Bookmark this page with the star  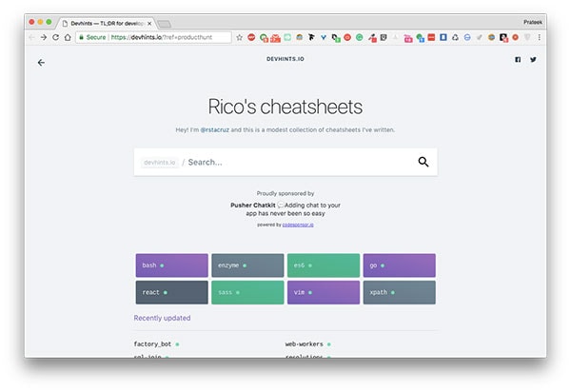tap(239, 37)
